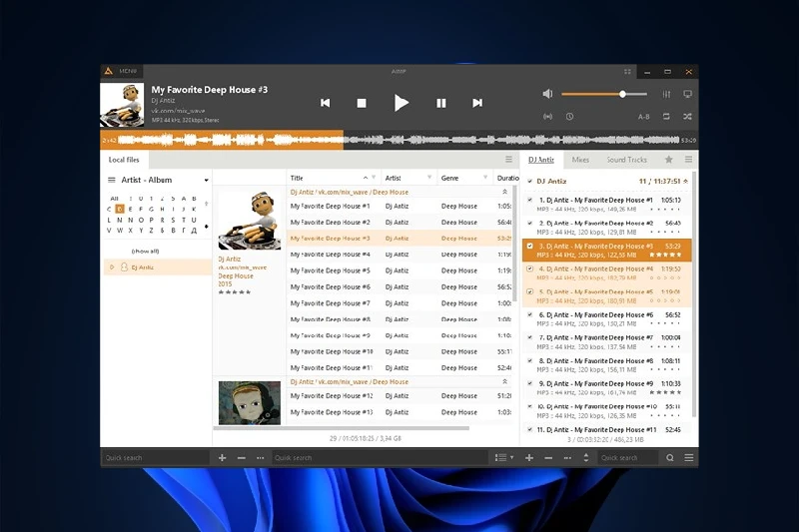This screenshot has height=532, width=799.
Task: Collapse the DJ Antiz playlist group arrow
Action: coord(685,182)
